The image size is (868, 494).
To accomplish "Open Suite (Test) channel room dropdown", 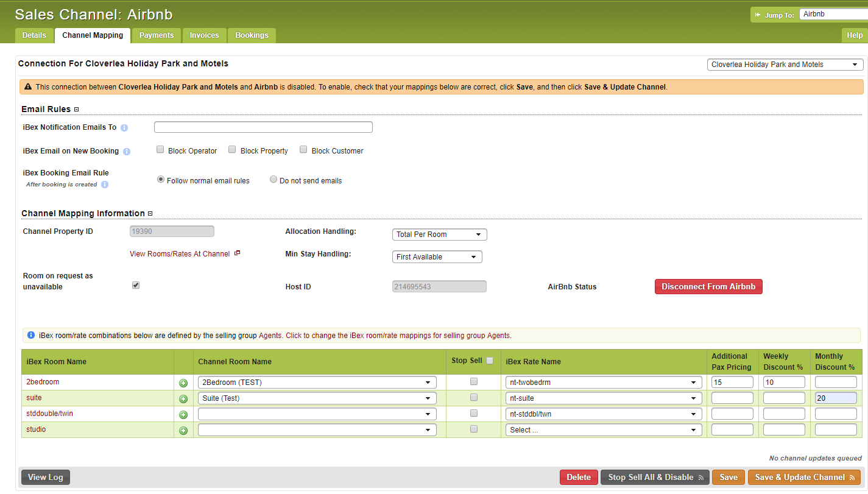I will tap(317, 398).
